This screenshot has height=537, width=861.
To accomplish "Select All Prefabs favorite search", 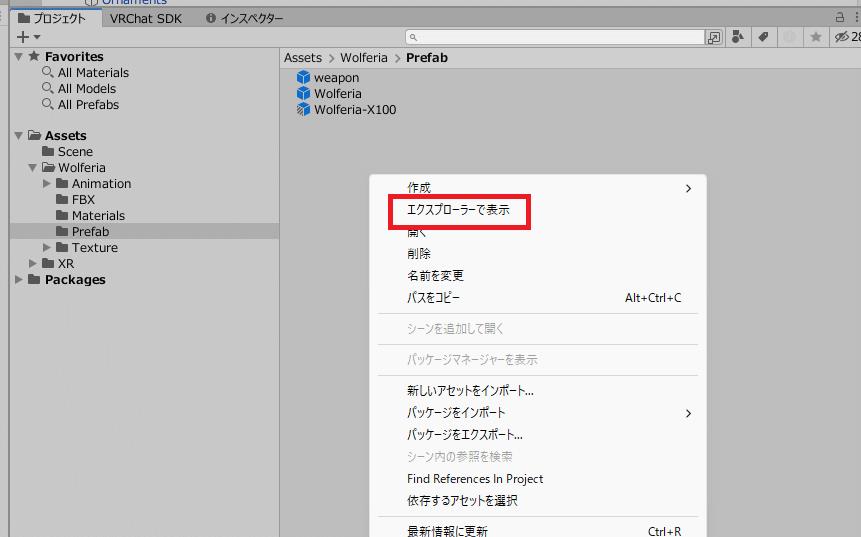I will coord(88,104).
